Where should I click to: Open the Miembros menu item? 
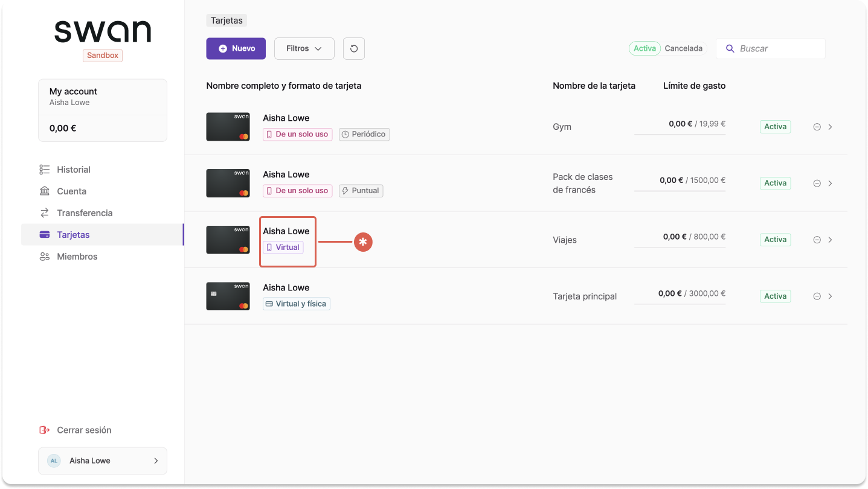tap(77, 257)
